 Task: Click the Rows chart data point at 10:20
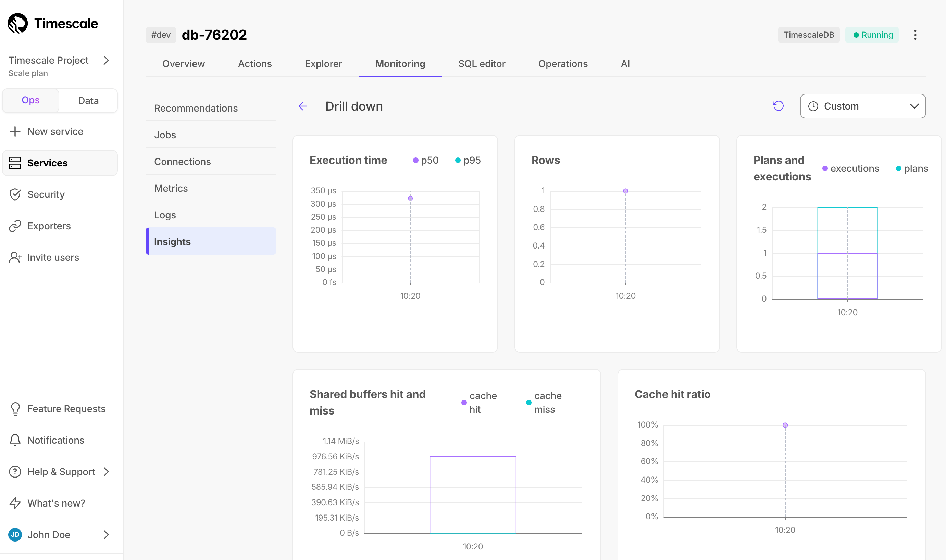click(x=625, y=191)
